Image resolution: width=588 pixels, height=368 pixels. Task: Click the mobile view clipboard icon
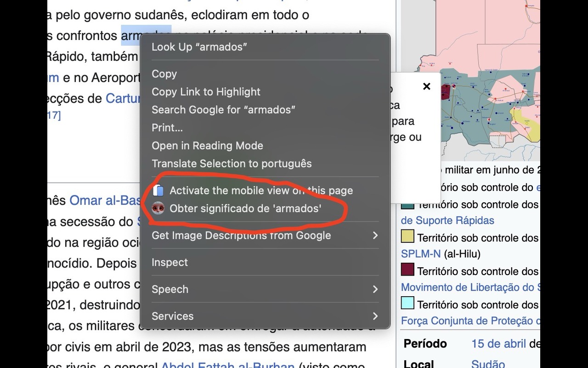pos(158,190)
